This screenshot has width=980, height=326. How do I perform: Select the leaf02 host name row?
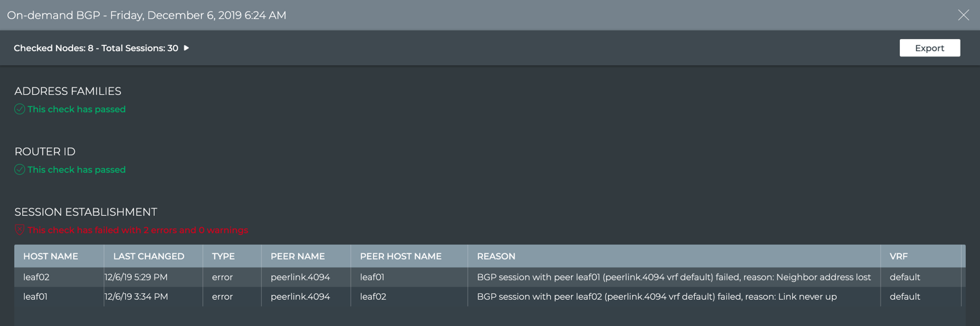tap(36, 277)
